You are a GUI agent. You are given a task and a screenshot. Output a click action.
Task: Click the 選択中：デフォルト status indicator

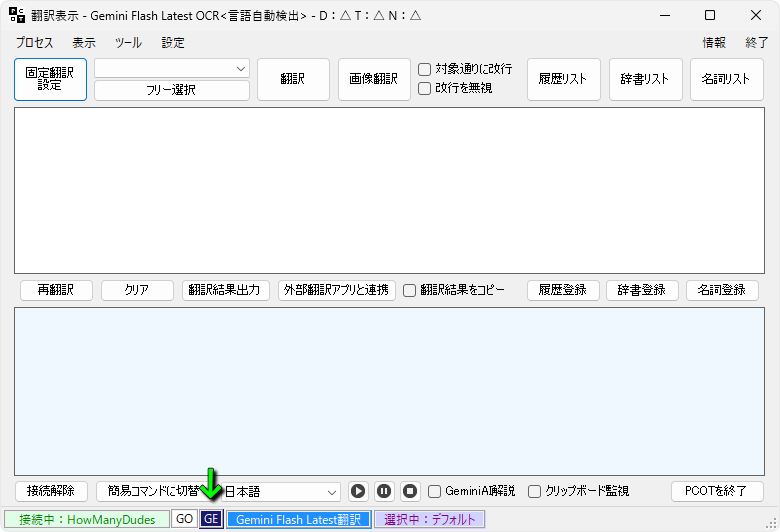[429, 519]
